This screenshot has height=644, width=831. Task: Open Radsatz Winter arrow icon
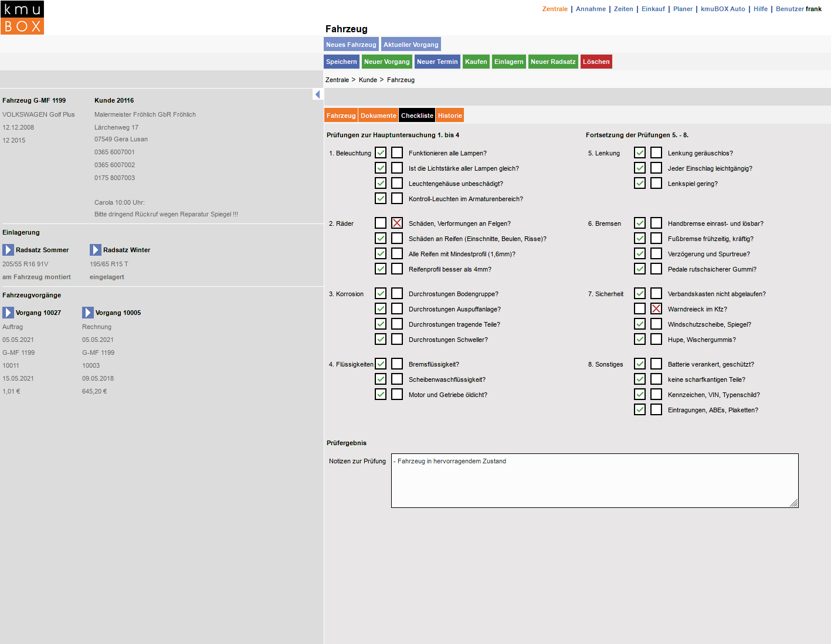[x=96, y=250]
